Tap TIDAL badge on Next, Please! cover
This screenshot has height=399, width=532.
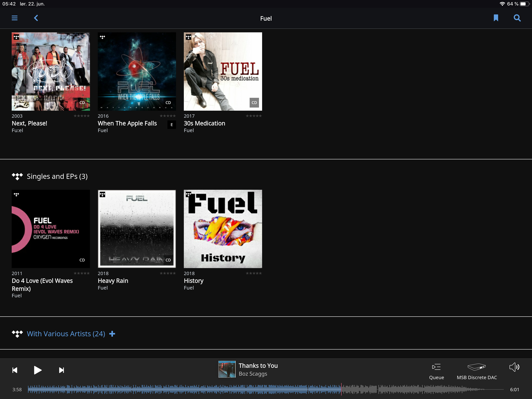[x=16, y=37]
